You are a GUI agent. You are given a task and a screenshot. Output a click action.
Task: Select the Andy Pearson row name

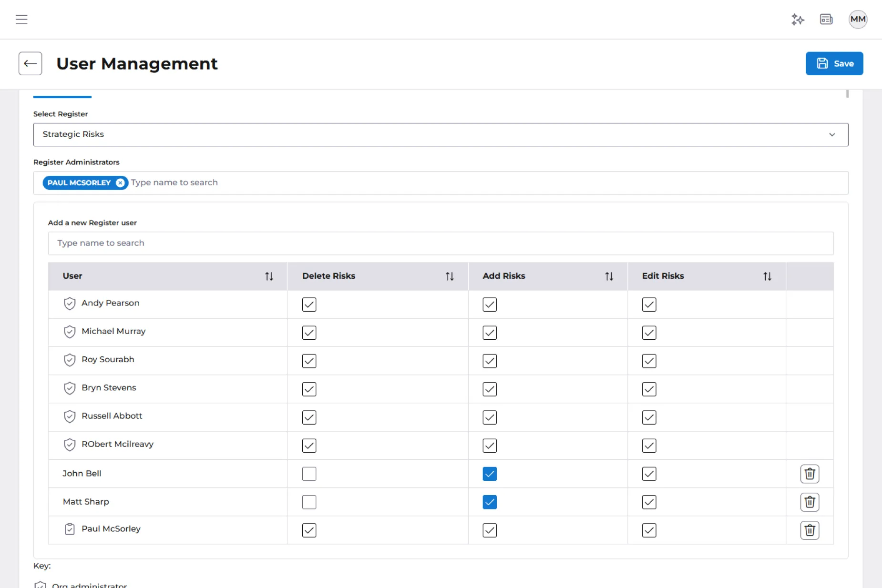pyautogui.click(x=111, y=303)
